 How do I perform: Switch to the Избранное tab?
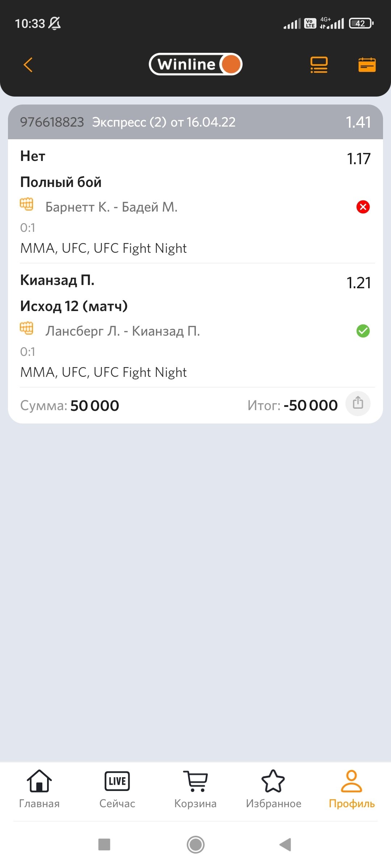pos(274,788)
